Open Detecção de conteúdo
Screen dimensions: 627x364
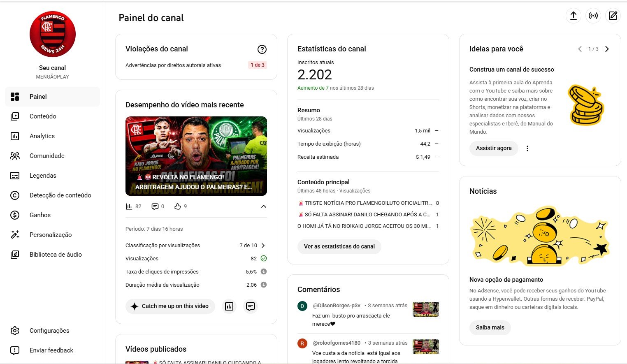coord(52,195)
